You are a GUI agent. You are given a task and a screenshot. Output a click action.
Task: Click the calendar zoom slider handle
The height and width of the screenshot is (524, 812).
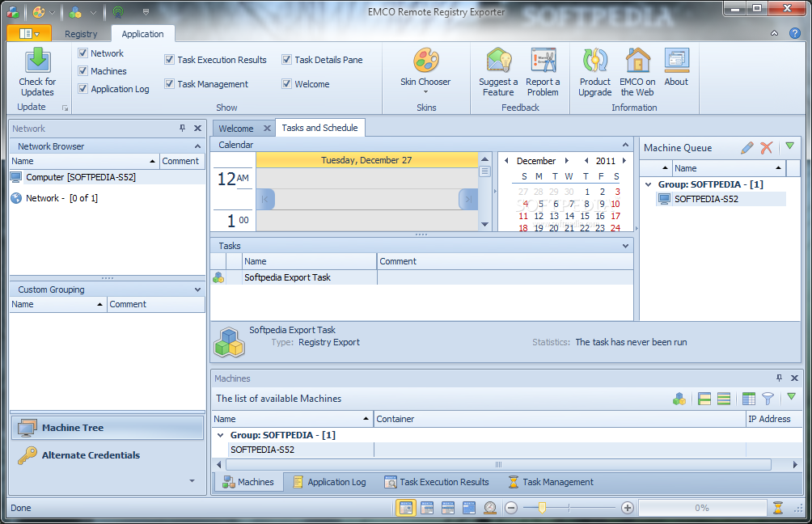(x=542, y=508)
